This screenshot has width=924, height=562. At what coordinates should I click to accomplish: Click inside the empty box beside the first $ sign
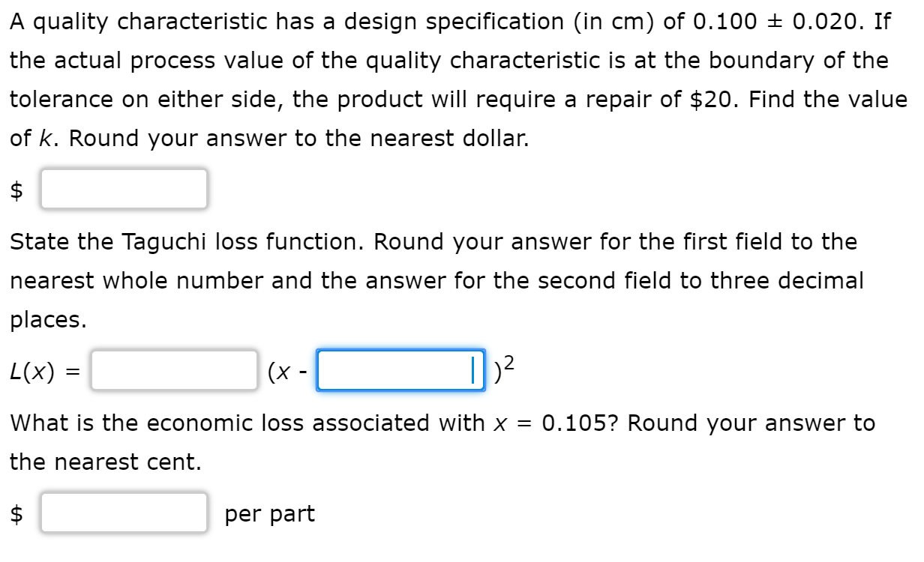(124, 189)
